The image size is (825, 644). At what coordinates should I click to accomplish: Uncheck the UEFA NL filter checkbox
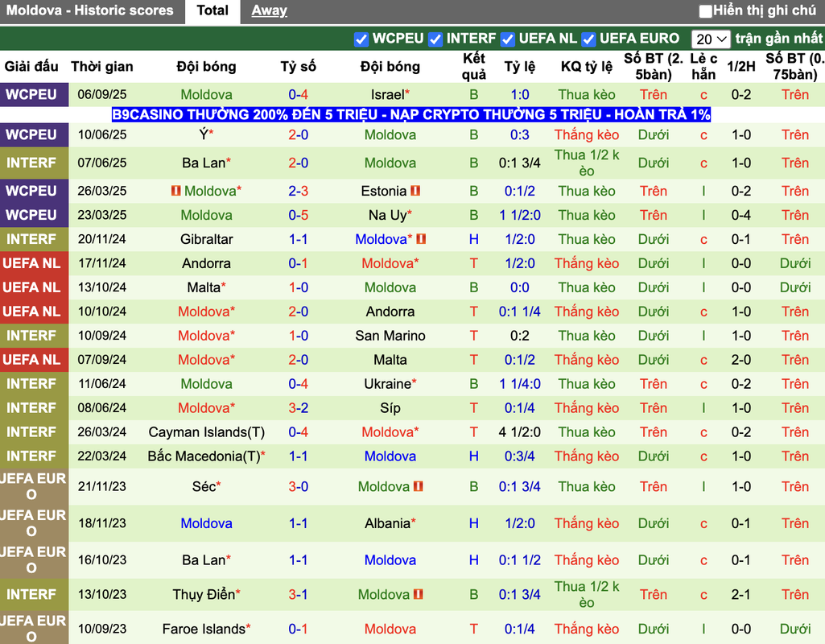pyautogui.click(x=507, y=39)
